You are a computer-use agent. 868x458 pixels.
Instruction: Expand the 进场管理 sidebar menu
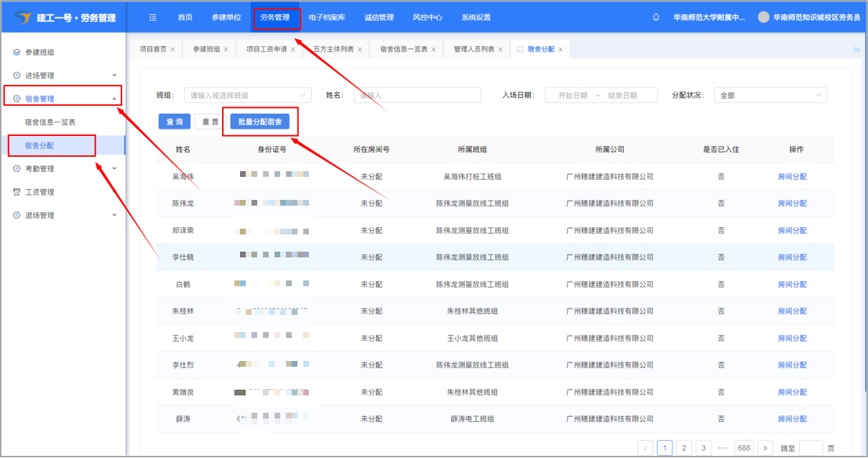114,75
